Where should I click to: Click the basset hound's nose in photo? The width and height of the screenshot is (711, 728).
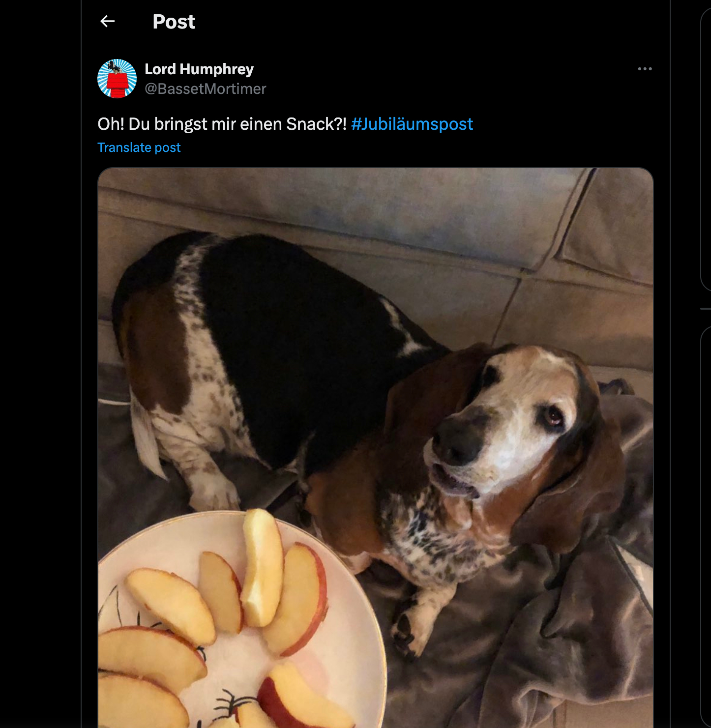coord(456,440)
